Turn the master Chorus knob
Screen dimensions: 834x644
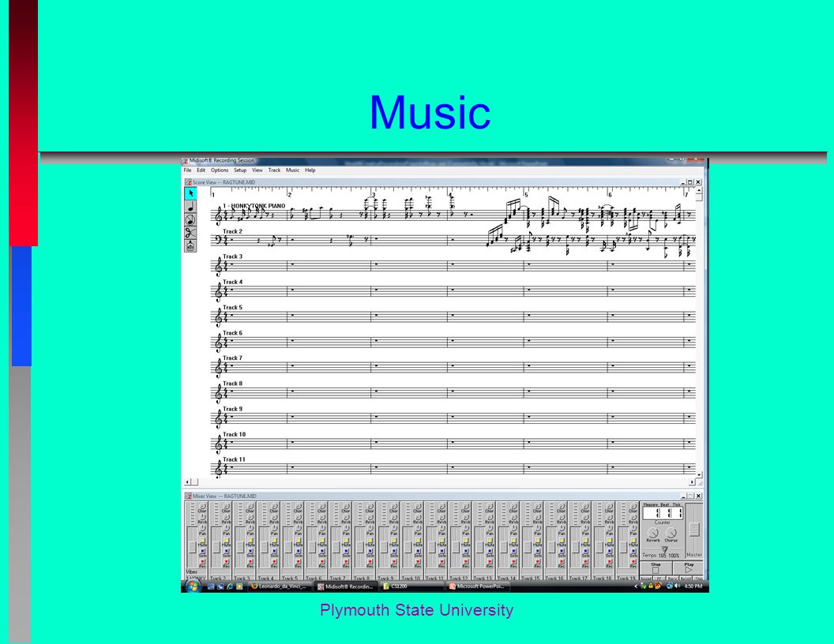671,533
